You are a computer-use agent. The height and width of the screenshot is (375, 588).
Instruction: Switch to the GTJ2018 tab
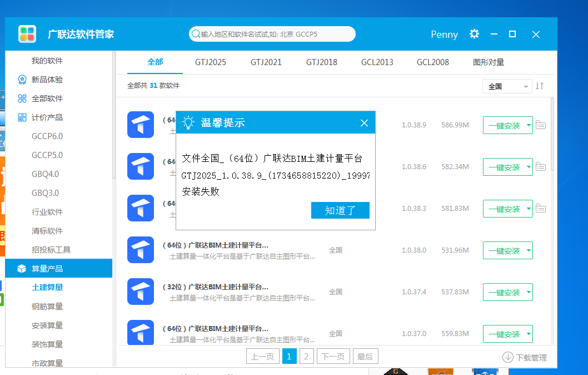(x=321, y=62)
